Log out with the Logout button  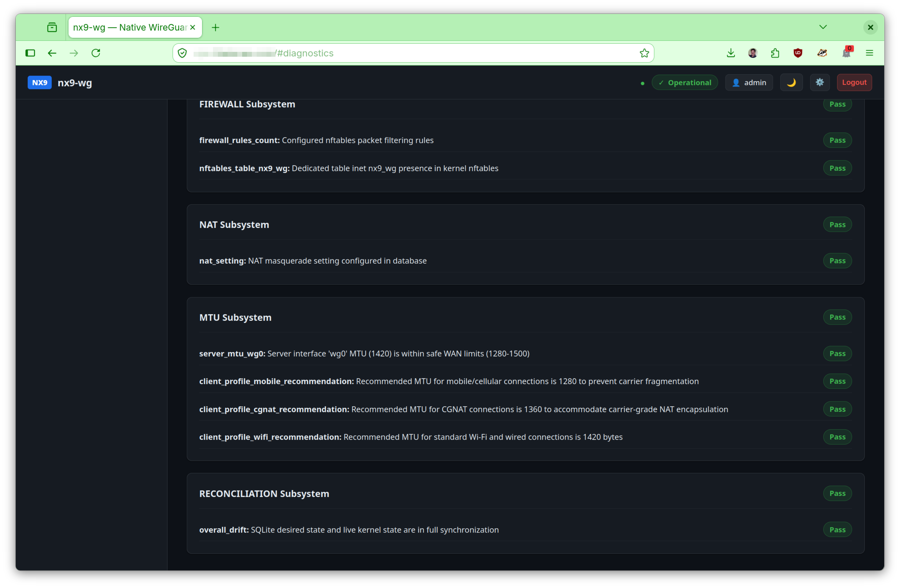854,83
